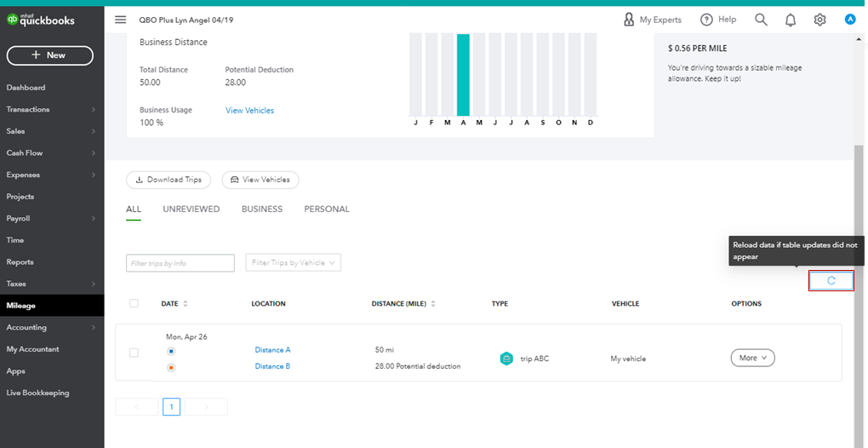Expand the Payroll sidebar submenu
Image resolution: width=868 pixels, height=448 pixels.
pyautogui.click(x=93, y=219)
